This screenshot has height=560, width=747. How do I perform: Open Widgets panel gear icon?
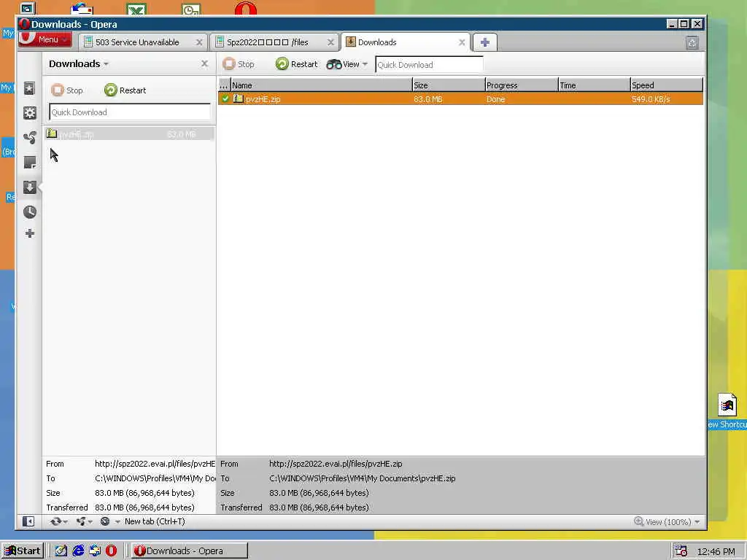(x=29, y=113)
